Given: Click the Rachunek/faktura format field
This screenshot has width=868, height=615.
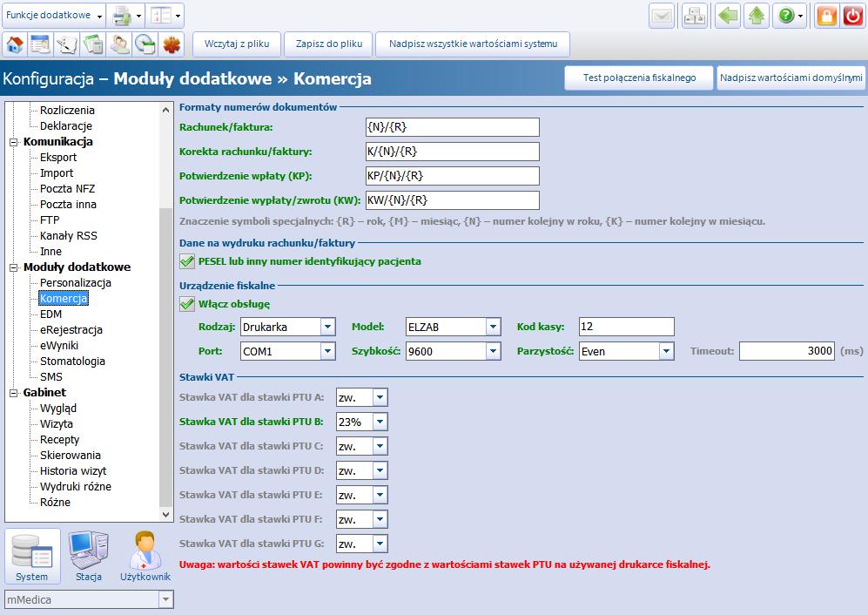Looking at the screenshot, I should tap(452, 127).
